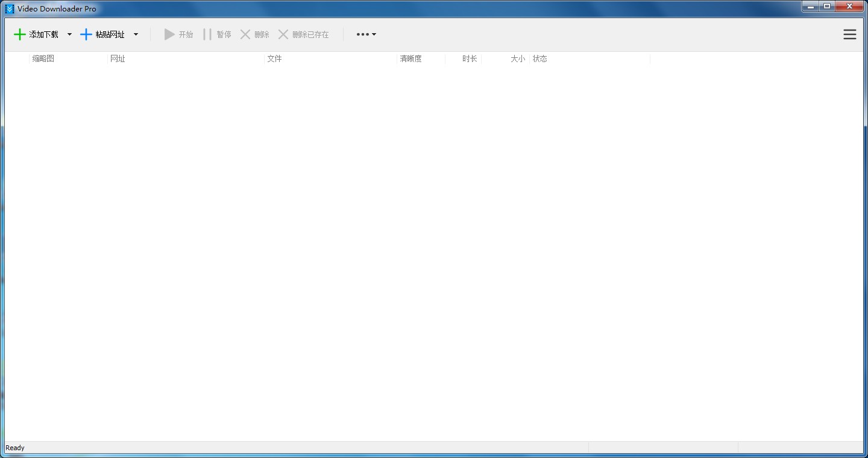Expand the 粘贴网址 dropdown arrow
This screenshot has width=868, height=458.
click(x=136, y=34)
